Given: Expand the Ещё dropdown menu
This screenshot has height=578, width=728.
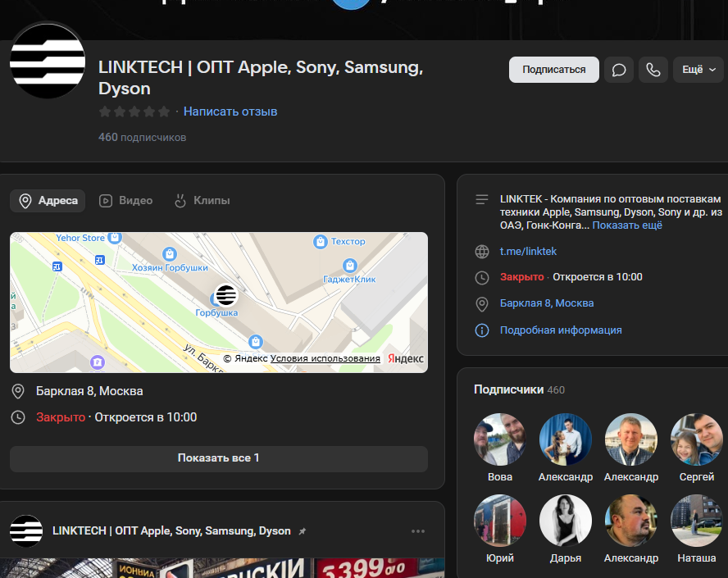Looking at the screenshot, I should (x=698, y=70).
